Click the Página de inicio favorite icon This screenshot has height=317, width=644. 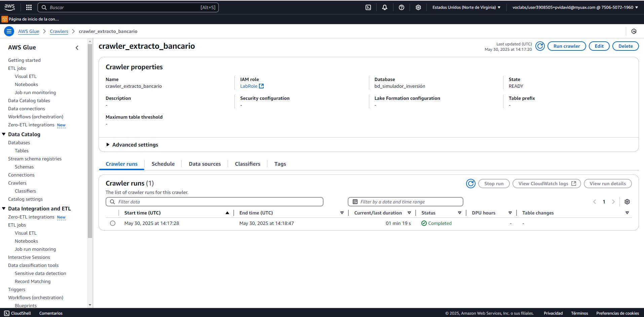point(5,19)
